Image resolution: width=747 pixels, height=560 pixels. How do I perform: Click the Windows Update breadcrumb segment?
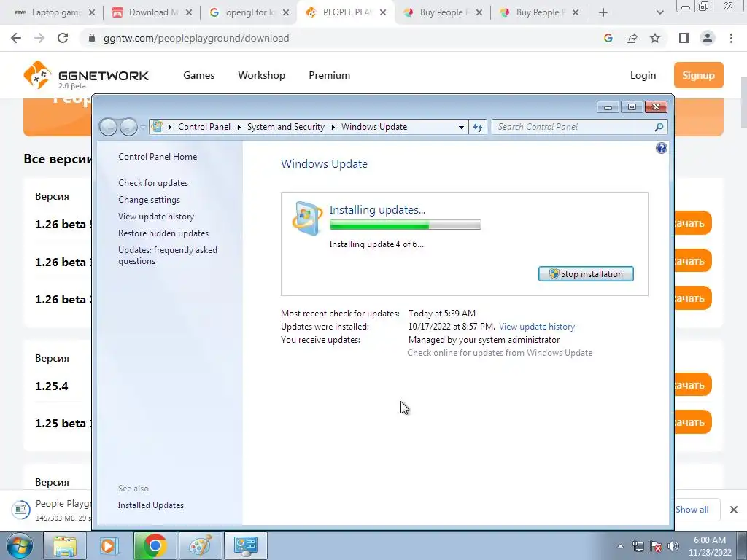coord(374,127)
